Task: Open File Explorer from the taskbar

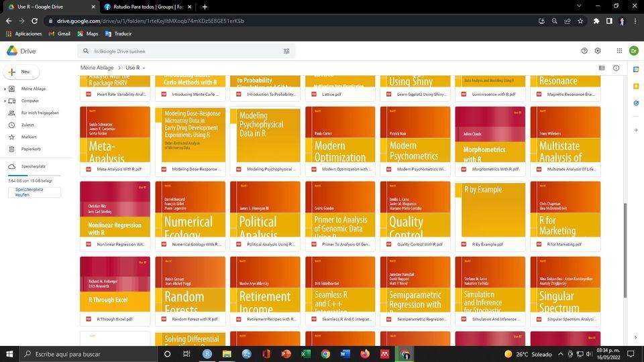Action: pos(227,354)
